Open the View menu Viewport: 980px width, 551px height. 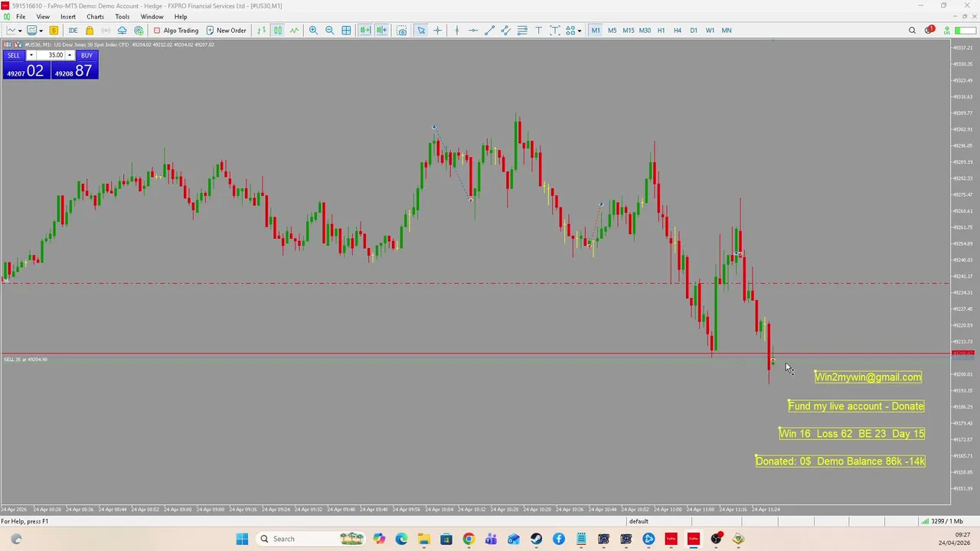click(x=43, y=17)
